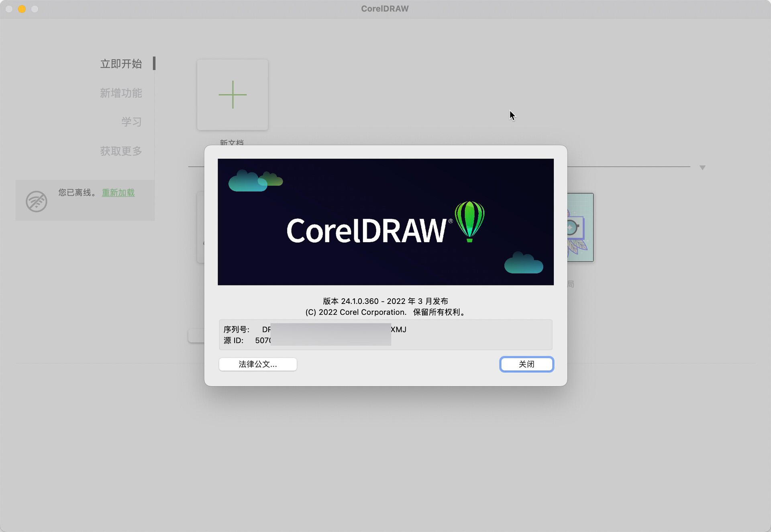Click the CorelDRAW title in the window title bar
Image resolution: width=771 pixels, height=532 pixels.
(x=385, y=8)
